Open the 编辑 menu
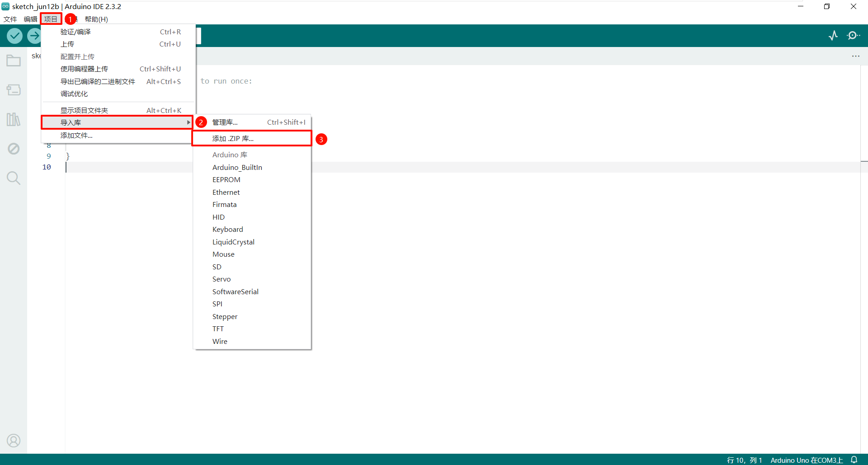The width and height of the screenshot is (868, 465). 30,19
